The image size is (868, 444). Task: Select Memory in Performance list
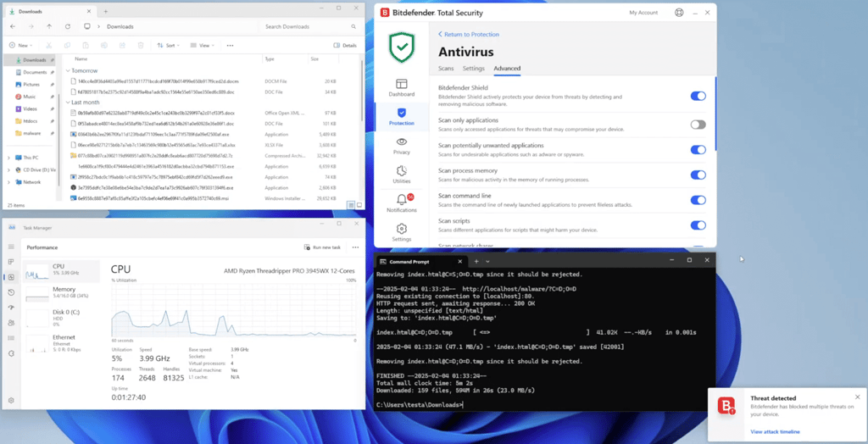tap(62, 293)
